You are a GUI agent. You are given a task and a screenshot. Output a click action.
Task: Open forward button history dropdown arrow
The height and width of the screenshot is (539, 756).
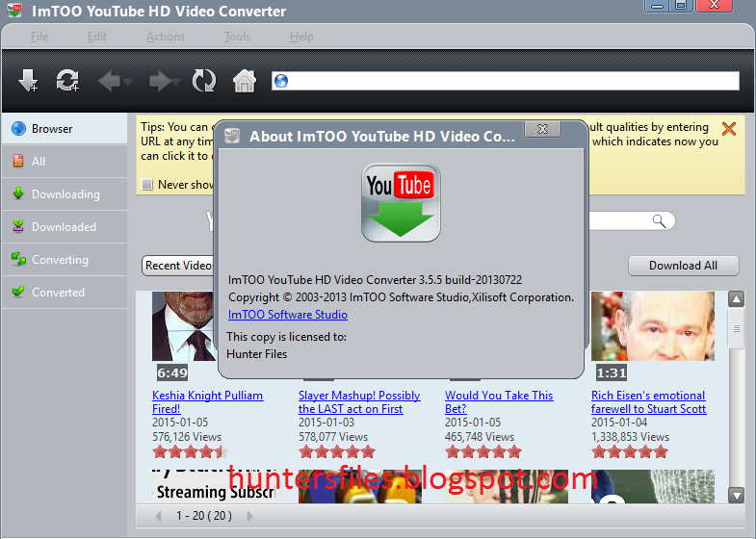[176, 82]
